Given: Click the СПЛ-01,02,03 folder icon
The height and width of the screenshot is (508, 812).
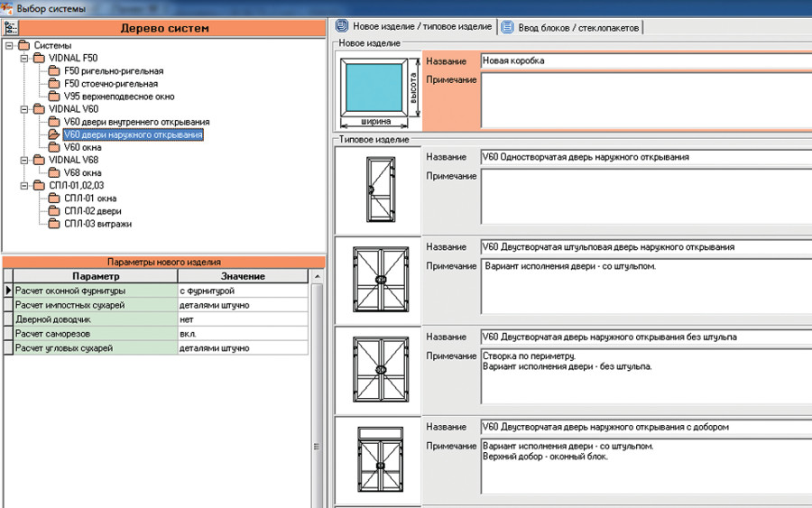Looking at the screenshot, I should 39,185.
